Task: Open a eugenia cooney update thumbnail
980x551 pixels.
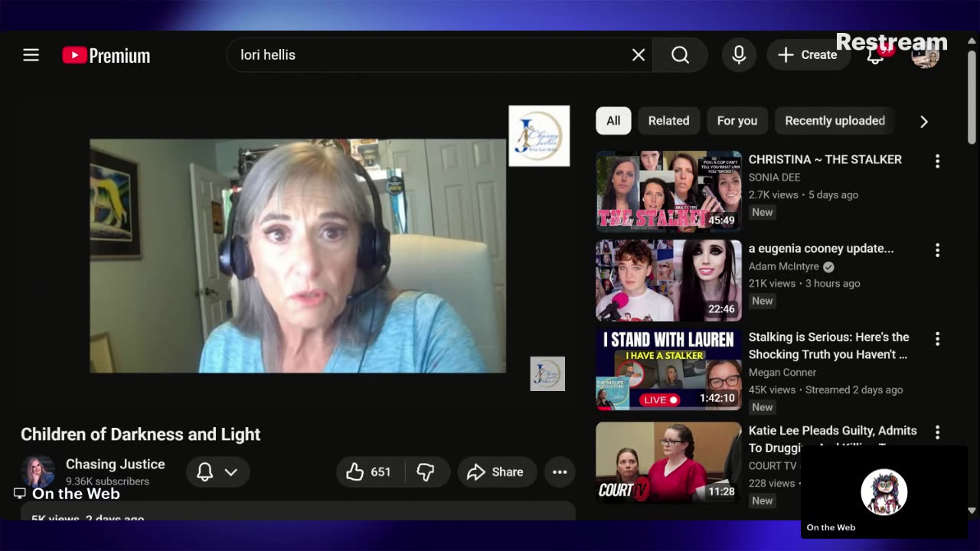Action: point(668,280)
